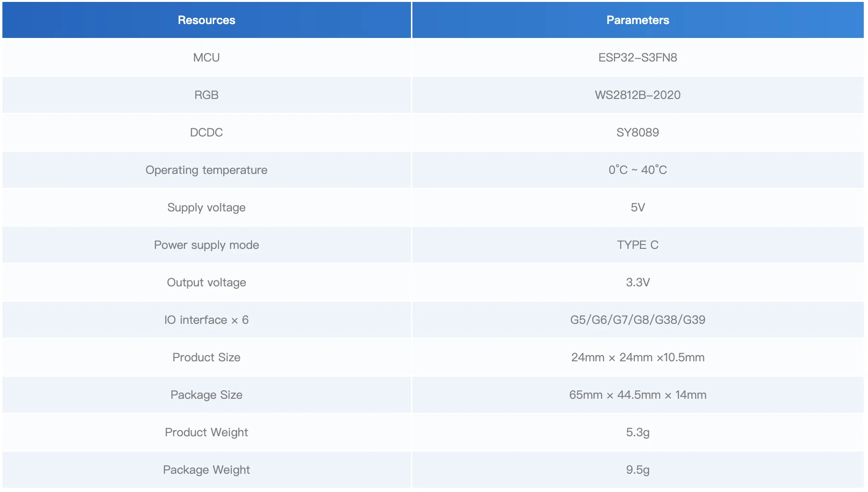Select the SY8089 value cell
Image resolution: width=868 pixels, height=492 pixels.
pyautogui.click(x=638, y=133)
